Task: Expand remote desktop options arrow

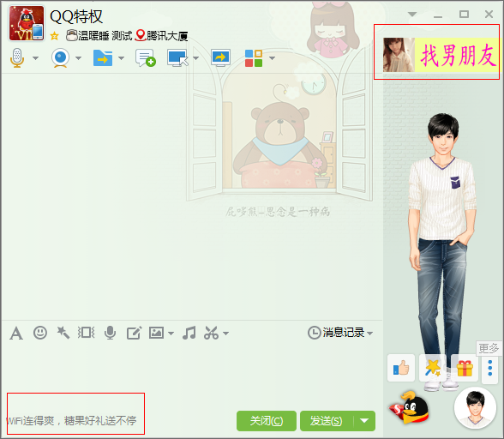Action: point(195,58)
